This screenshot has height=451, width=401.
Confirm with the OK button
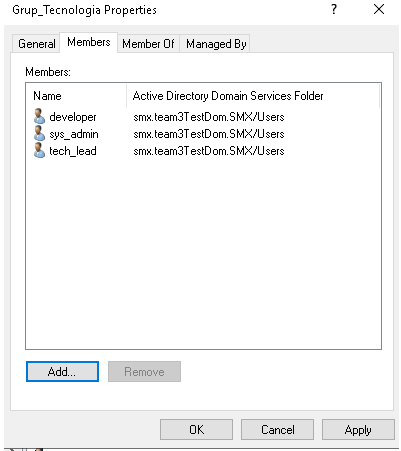click(x=196, y=429)
